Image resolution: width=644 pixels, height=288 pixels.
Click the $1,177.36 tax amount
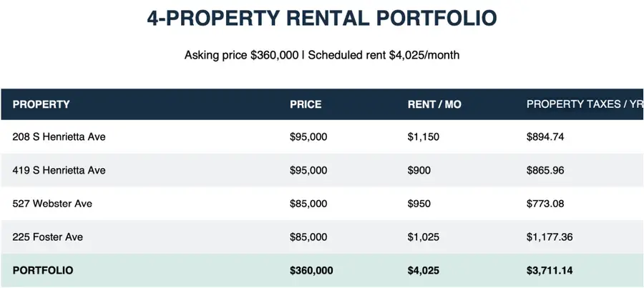pyautogui.click(x=550, y=237)
